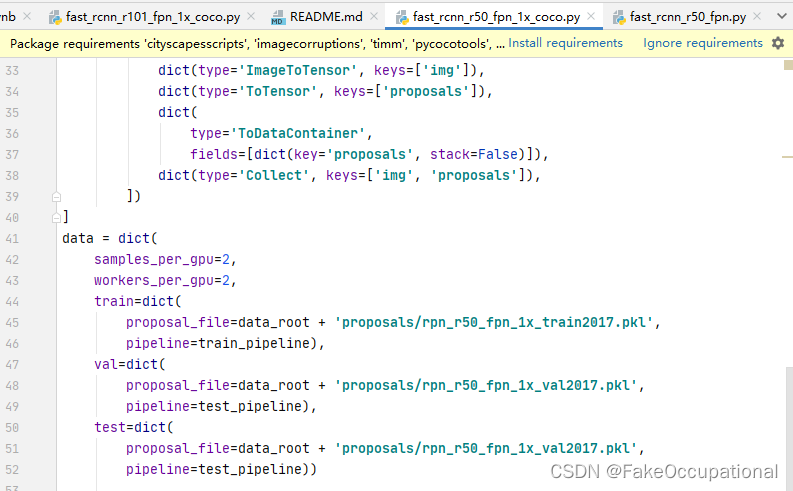Close the fast_rcnn_r50_fpn.py tab

click(757, 17)
